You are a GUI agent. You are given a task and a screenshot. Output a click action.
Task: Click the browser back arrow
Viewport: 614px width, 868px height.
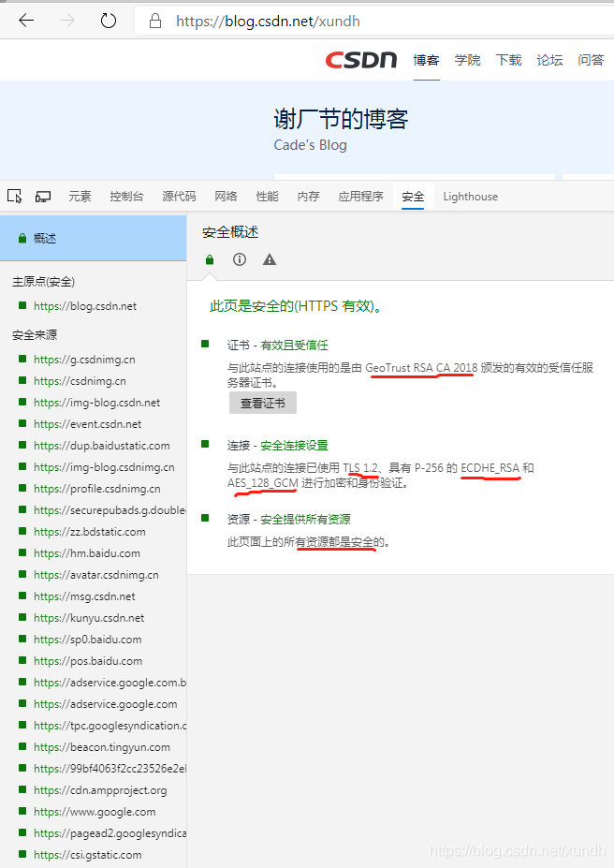(26, 21)
